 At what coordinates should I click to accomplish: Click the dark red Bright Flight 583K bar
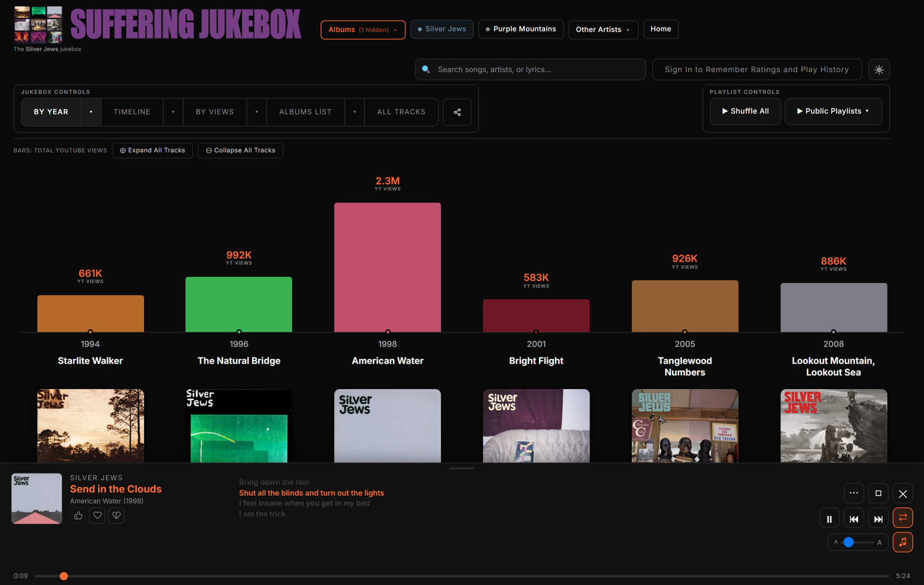click(x=537, y=316)
